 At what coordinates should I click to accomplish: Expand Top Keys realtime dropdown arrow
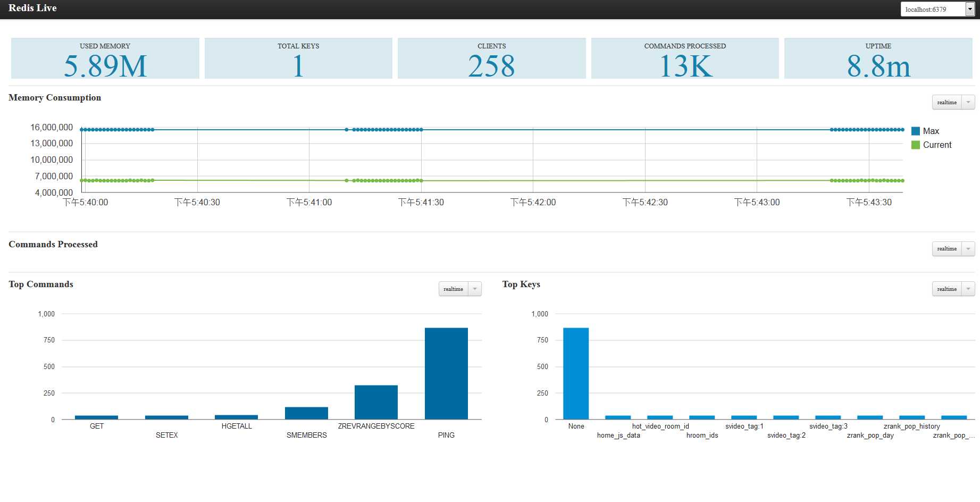point(968,289)
